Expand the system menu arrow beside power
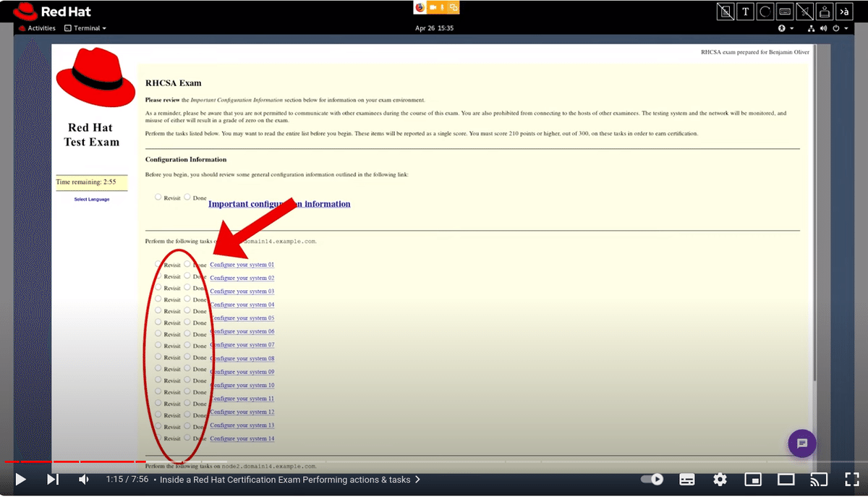The width and height of the screenshot is (868, 497). pyautogui.click(x=846, y=28)
